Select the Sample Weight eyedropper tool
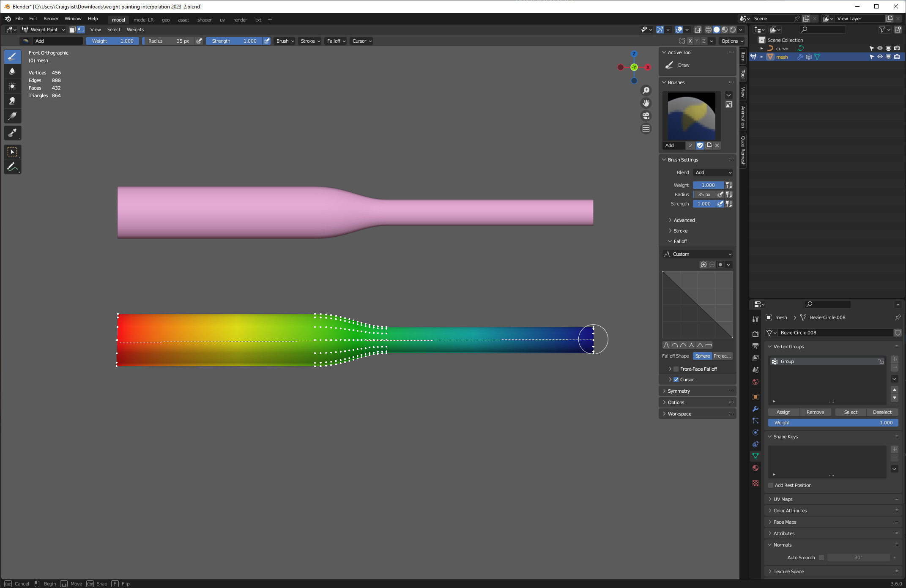The width and height of the screenshot is (906, 588). 12,133
